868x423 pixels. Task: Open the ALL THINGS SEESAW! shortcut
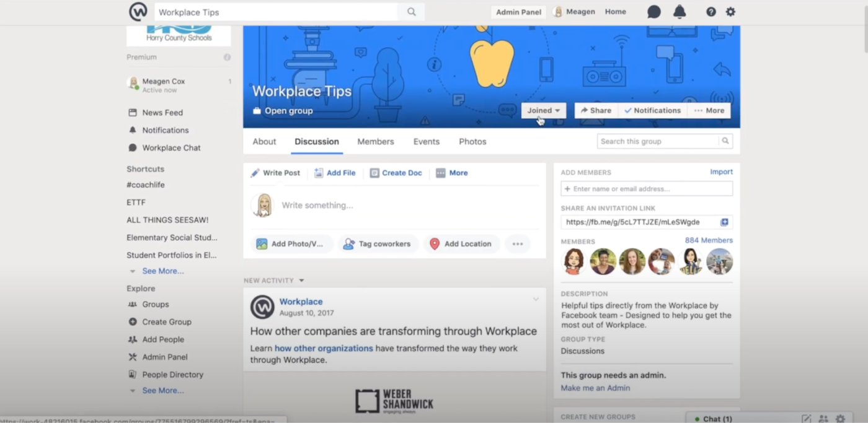167,220
